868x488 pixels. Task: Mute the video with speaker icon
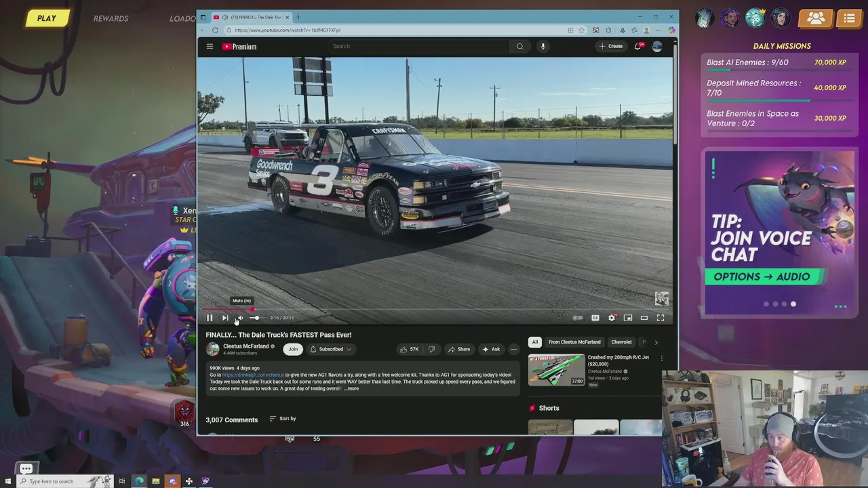pos(239,318)
